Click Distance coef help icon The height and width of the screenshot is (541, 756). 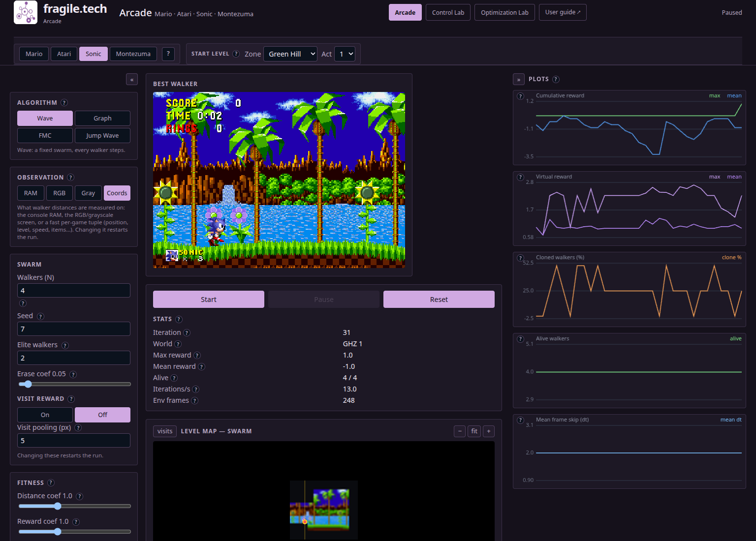click(79, 496)
